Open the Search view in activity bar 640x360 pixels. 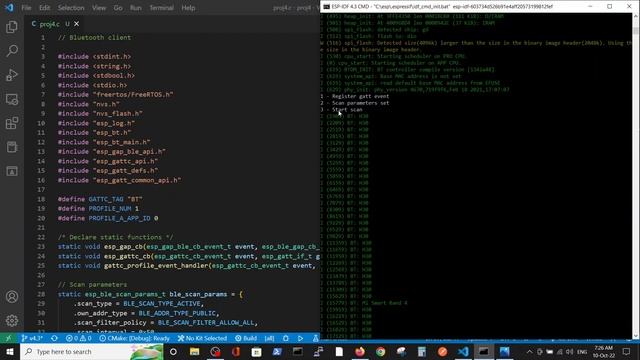tap(12, 51)
